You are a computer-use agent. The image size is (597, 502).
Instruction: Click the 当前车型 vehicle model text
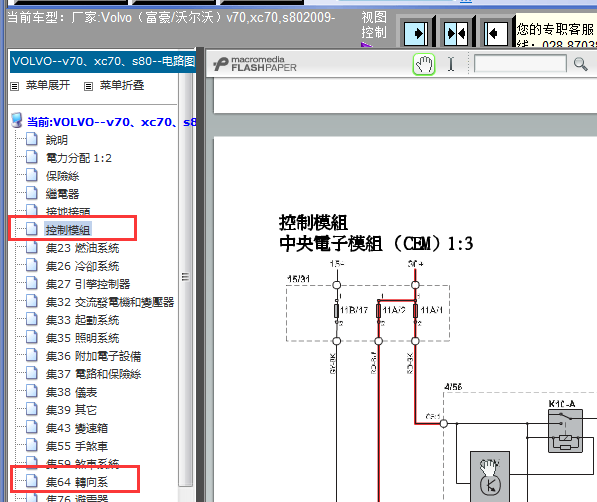[x=171, y=18]
